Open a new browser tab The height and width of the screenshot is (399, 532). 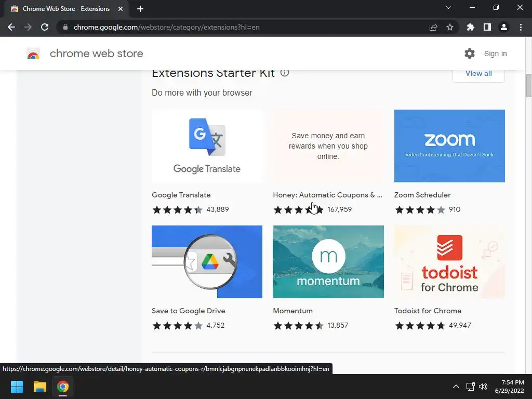[x=140, y=9]
